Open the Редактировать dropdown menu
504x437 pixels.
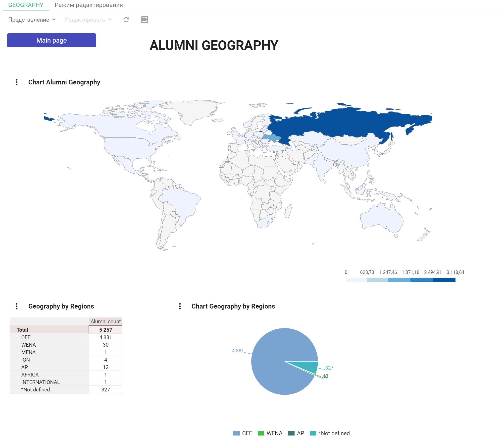tap(88, 20)
